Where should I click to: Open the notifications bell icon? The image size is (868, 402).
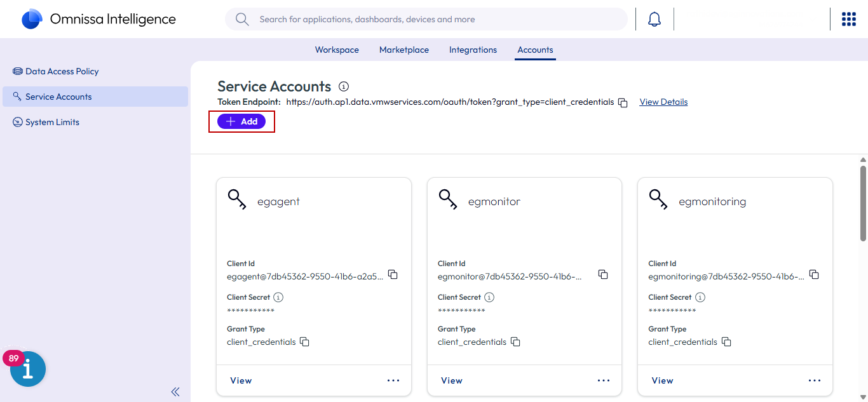654,19
